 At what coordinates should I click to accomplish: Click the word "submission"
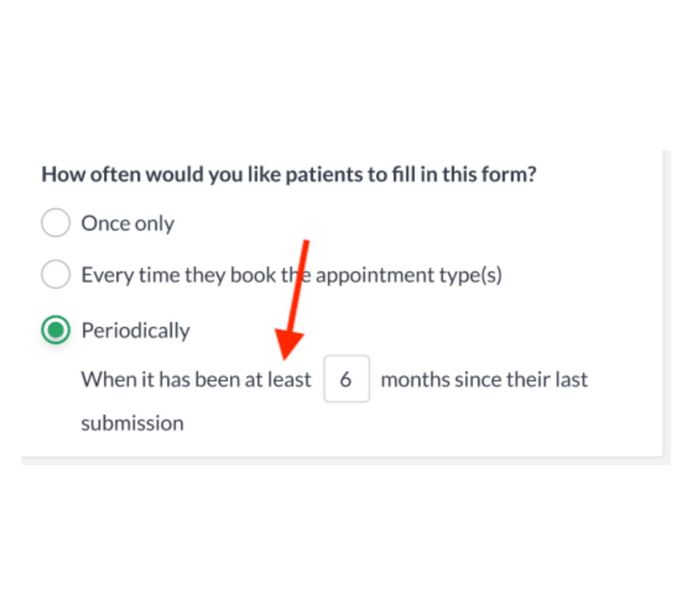(x=132, y=423)
